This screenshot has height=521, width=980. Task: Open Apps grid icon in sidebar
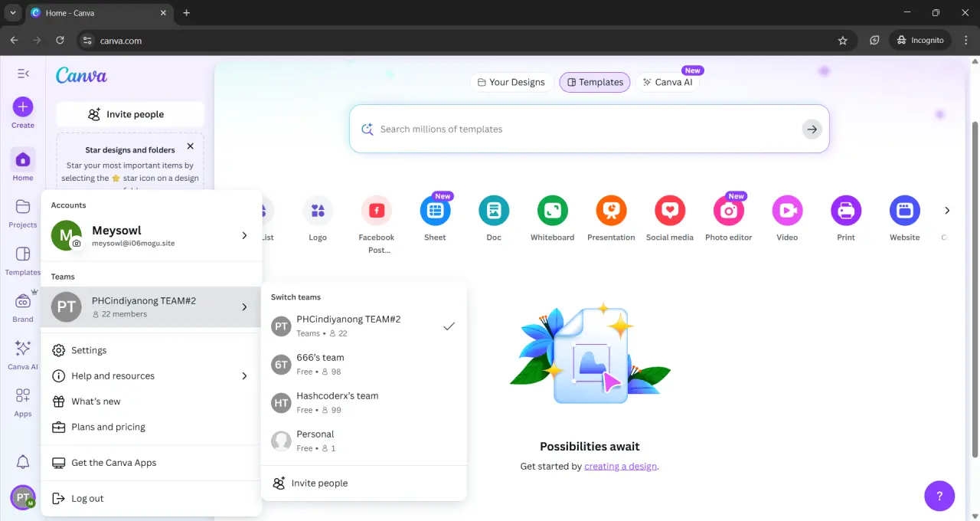23,395
